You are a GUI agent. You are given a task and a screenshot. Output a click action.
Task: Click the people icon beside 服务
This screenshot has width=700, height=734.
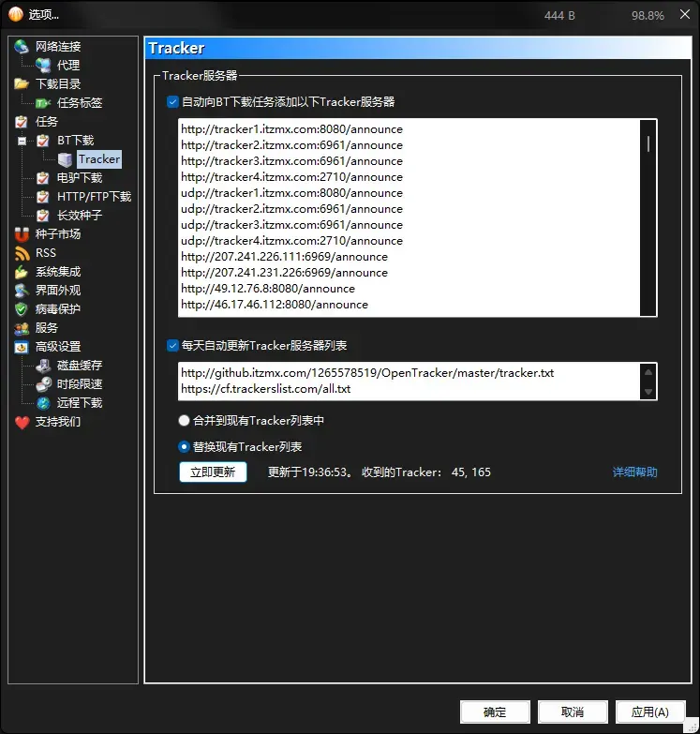tap(22, 329)
